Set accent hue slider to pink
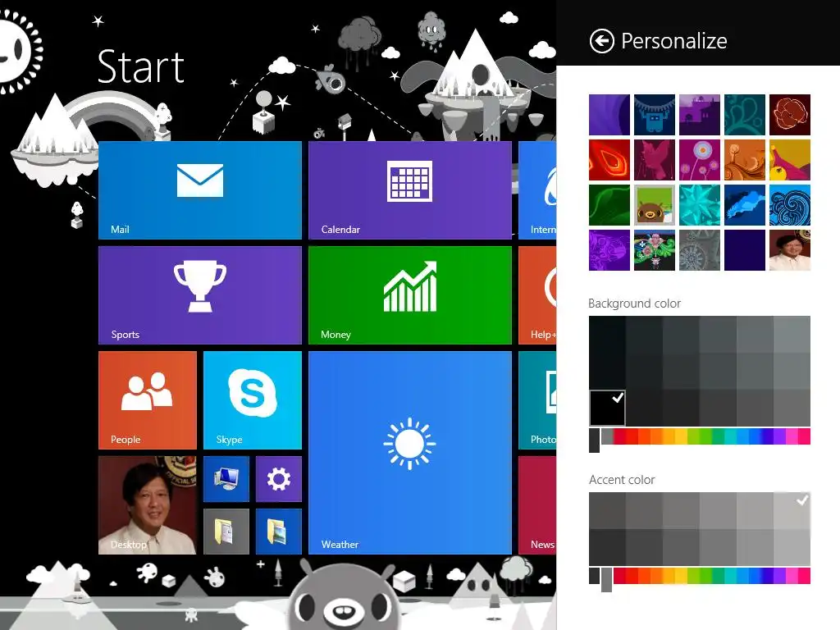Viewport: 840px width, 630px height. pos(804,576)
